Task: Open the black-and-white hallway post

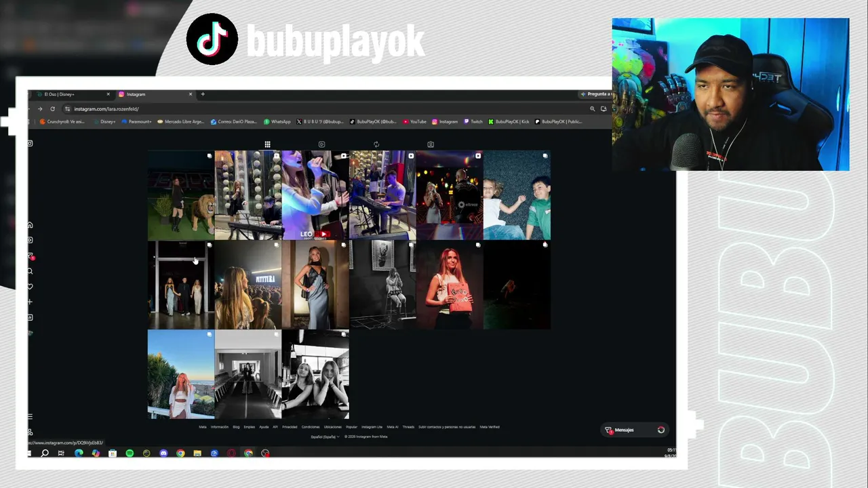Action: [x=248, y=374]
